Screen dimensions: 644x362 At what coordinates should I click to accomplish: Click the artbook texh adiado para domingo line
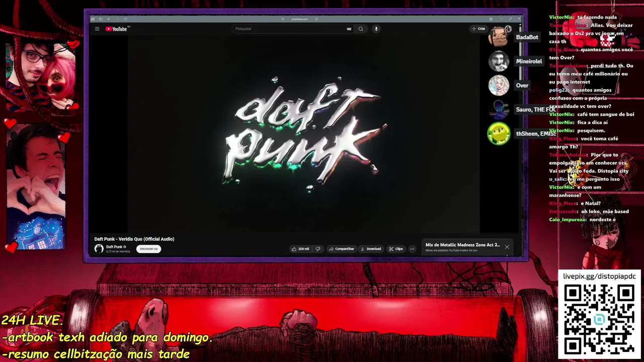[x=107, y=337]
